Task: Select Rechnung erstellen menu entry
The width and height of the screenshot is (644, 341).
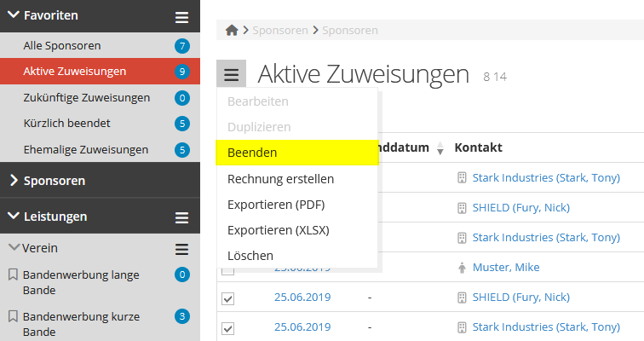Action: (280, 179)
